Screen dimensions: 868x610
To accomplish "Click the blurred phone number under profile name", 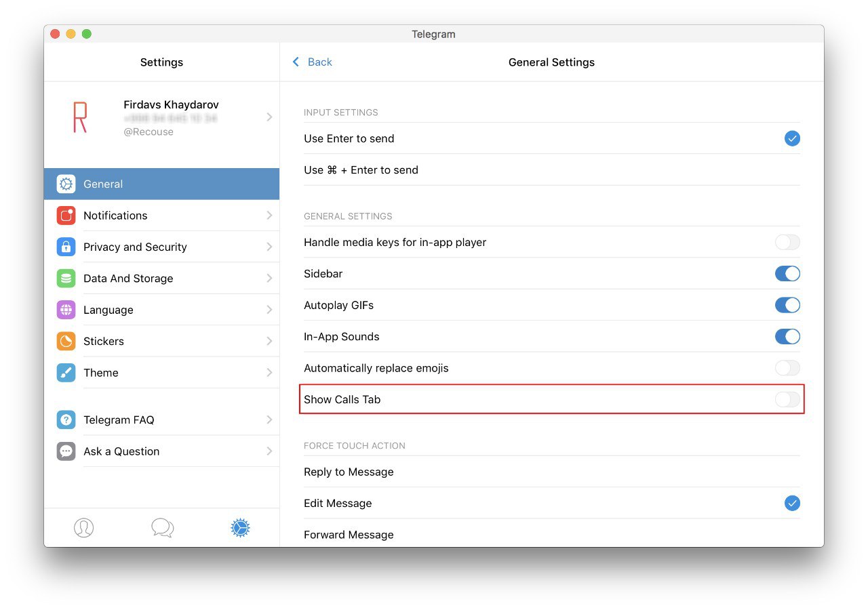I will [x=170, y=119].
